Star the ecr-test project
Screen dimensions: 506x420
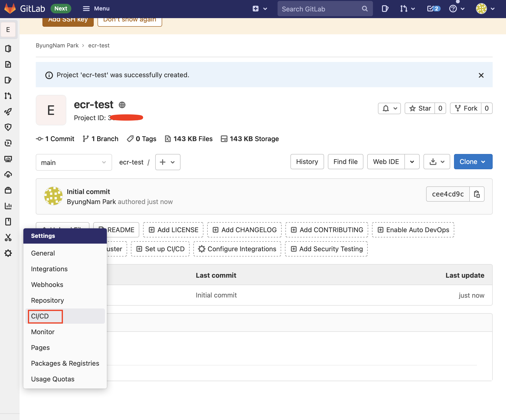(x=420, y=108)
